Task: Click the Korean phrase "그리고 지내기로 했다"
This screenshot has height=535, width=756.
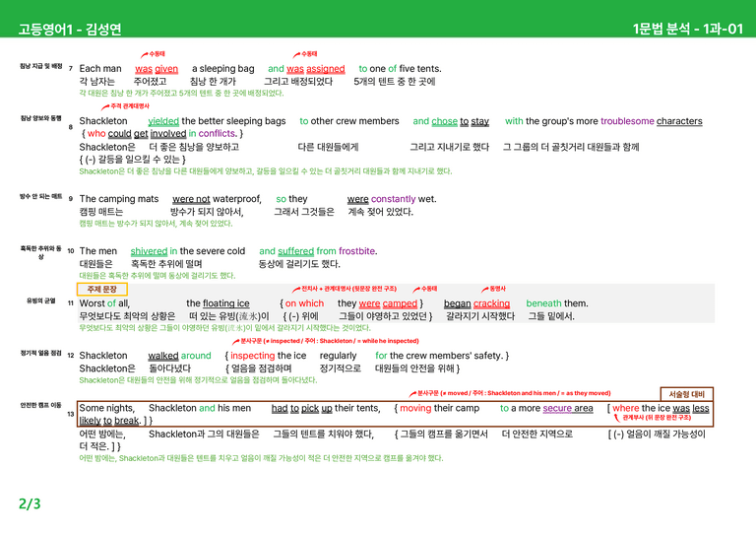Action: click(449, 147)
